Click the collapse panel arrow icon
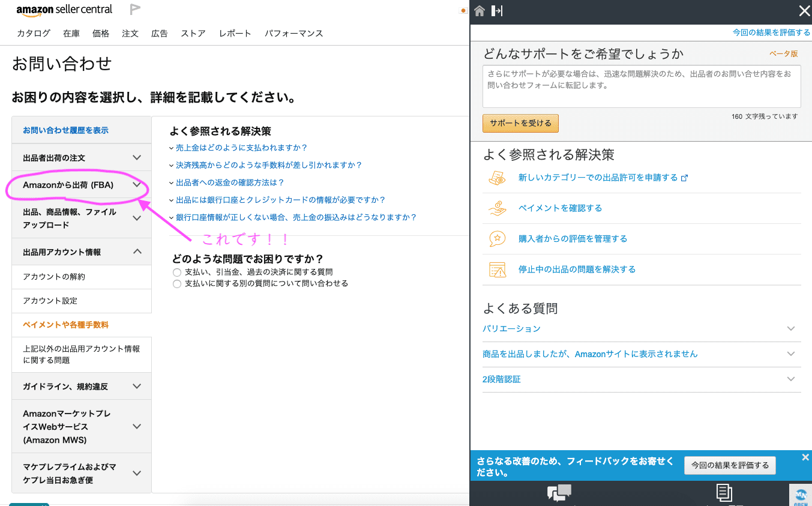Screen dimensions: 812x506 pos(496,11)
